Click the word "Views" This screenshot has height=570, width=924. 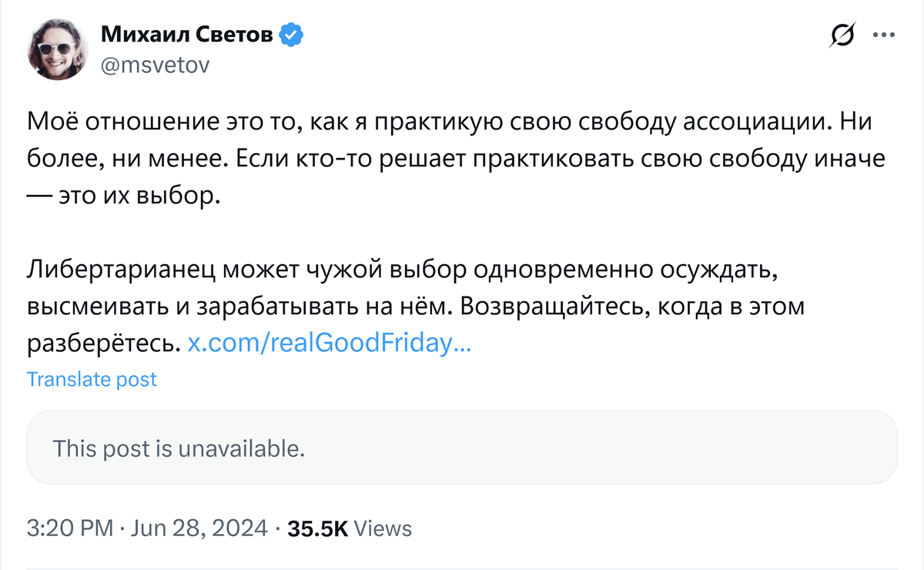pyautogui.click(x=384, y=528)
